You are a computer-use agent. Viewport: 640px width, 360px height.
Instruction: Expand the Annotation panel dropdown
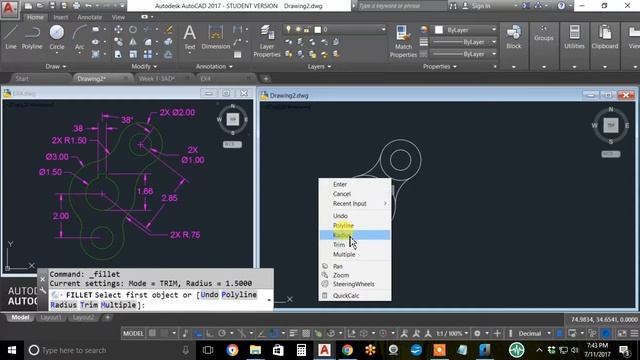pyautogui.click(x=214, y=66)
